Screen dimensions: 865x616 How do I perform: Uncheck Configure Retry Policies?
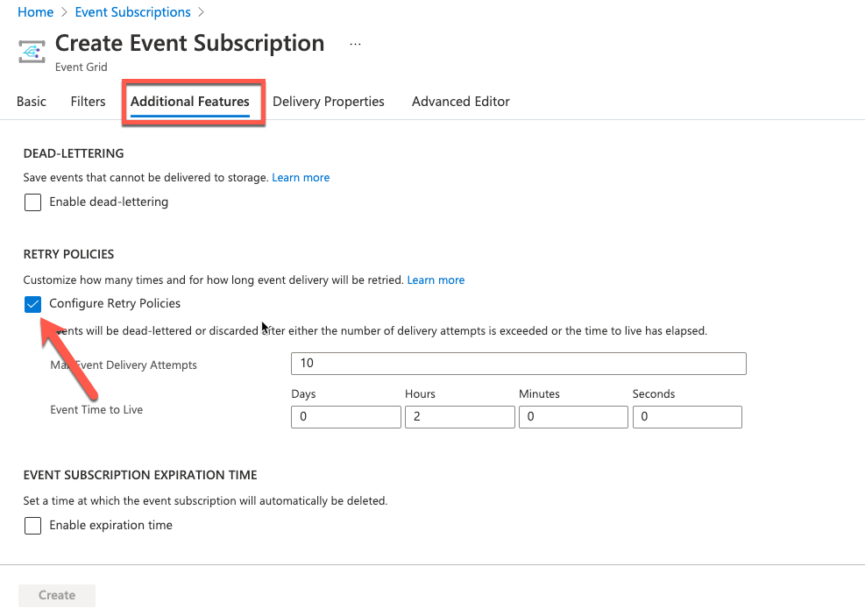[x=32, y=304]
